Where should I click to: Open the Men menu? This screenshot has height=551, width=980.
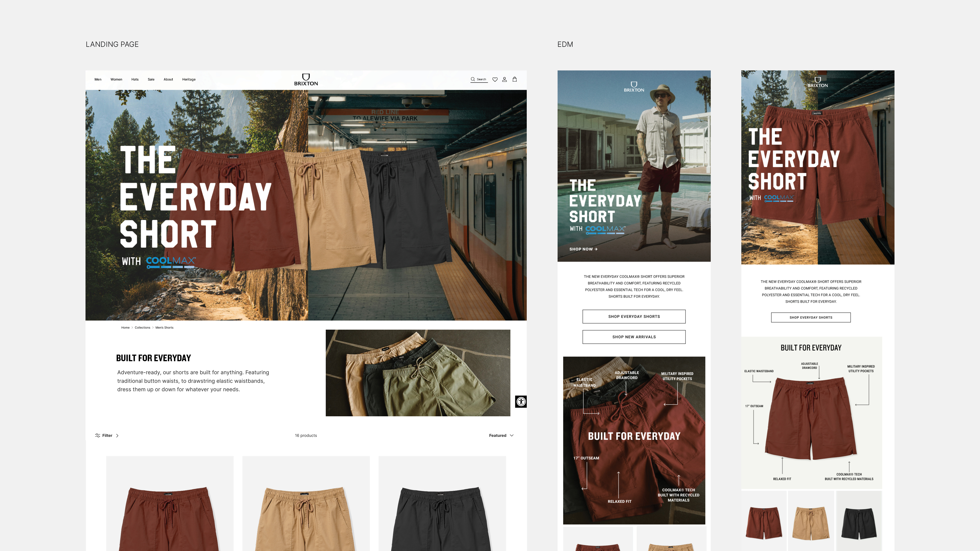[x=98, y=80]
